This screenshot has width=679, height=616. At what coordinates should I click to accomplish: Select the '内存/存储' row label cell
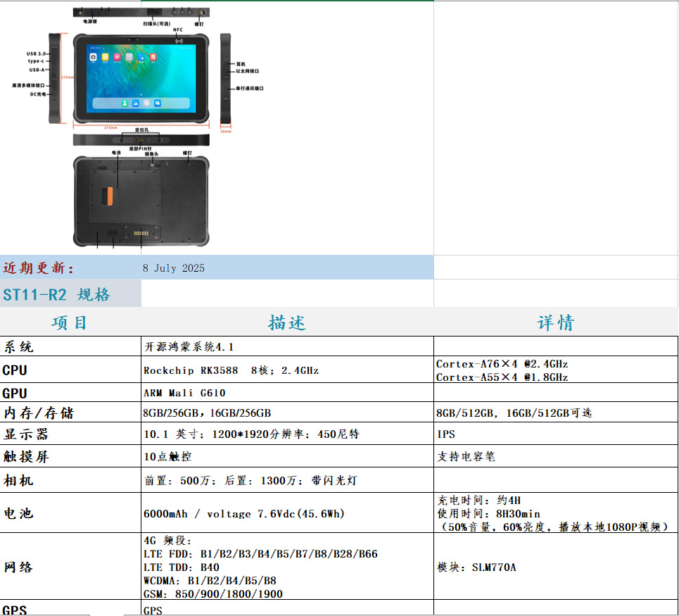tap(70, 413)
